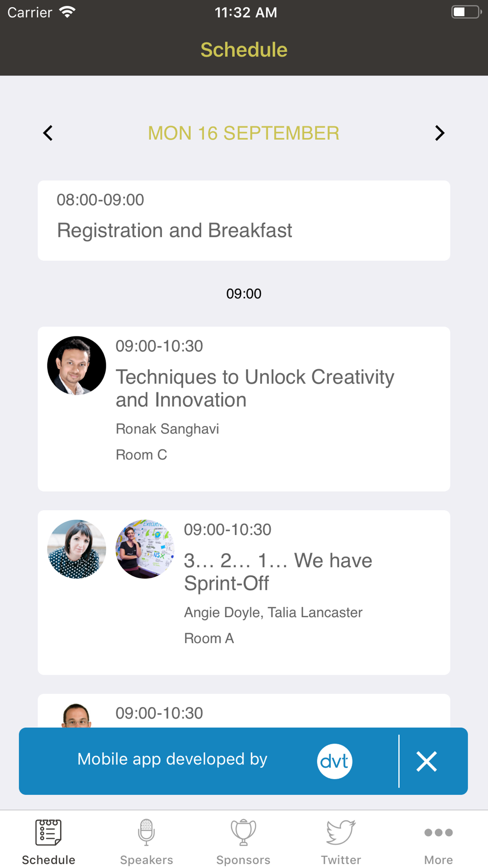Open the More options tab
Viewport: 488px width, 868px height.
click(438, 842)
